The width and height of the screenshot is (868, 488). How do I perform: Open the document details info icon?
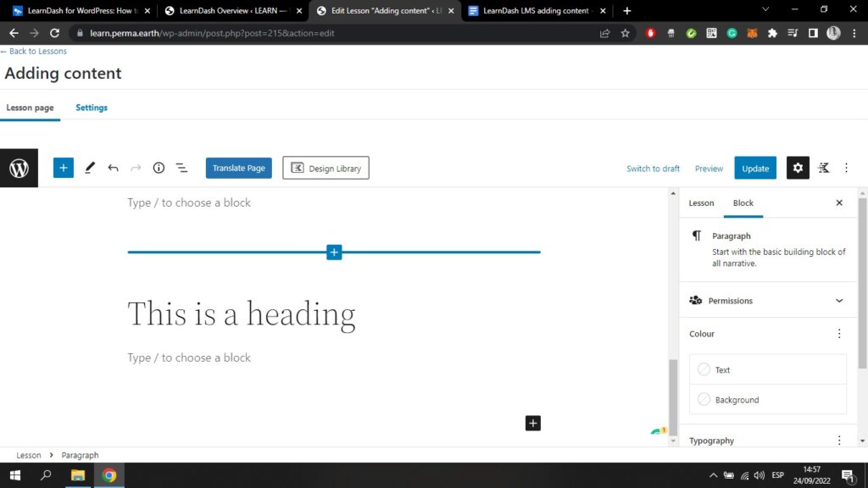(x=159, y=168)
